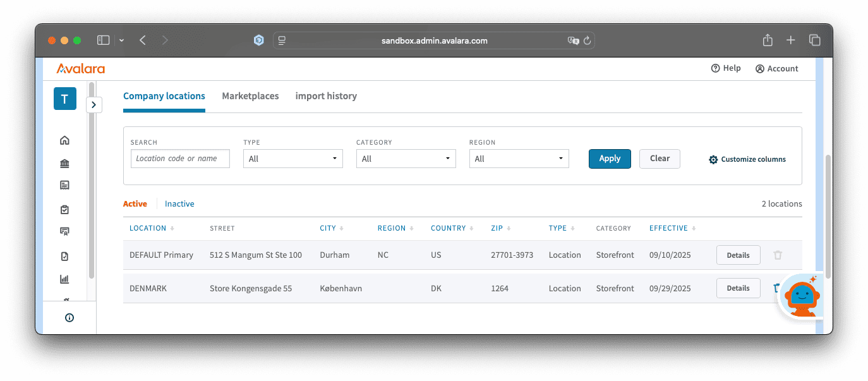Click the bank building sidebar icon
The image size is (868, 381).
click(64, 164)
